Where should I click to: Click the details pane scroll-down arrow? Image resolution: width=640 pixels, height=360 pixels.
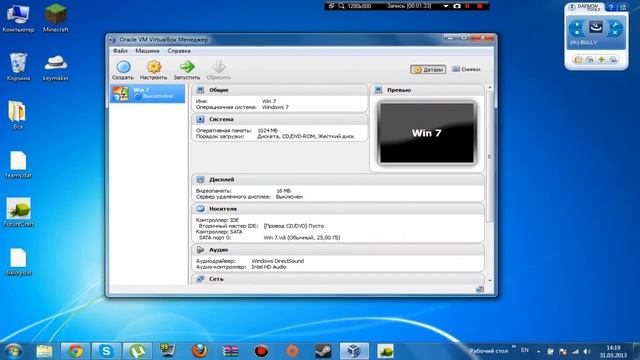click(490, 281)
